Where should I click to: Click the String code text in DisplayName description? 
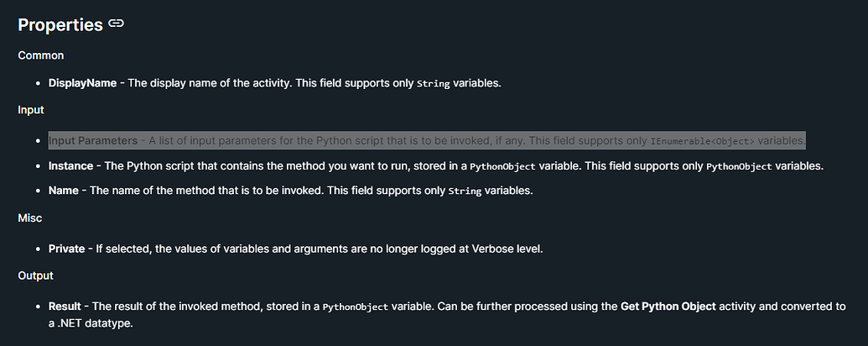coord(433,84)
